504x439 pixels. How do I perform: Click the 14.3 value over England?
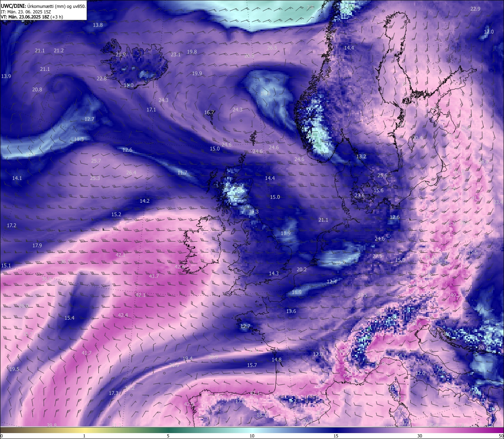tap(274, 273)
